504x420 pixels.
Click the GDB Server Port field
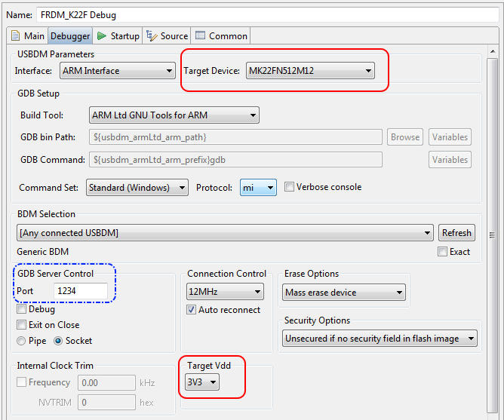pyautogui.click(x=81, y=291)
